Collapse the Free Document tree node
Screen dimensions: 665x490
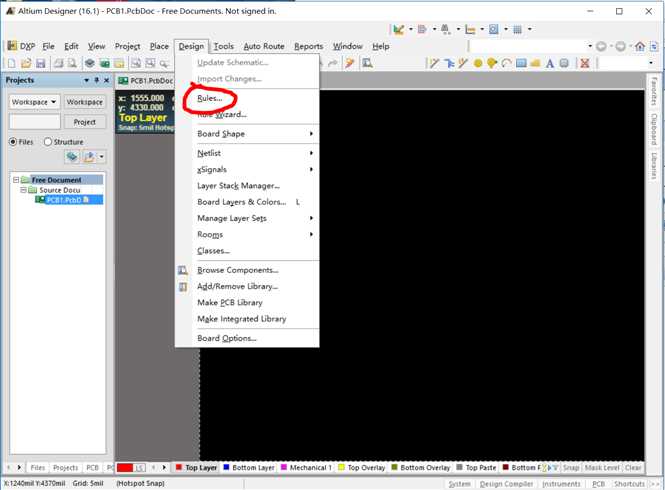point(16,180)
